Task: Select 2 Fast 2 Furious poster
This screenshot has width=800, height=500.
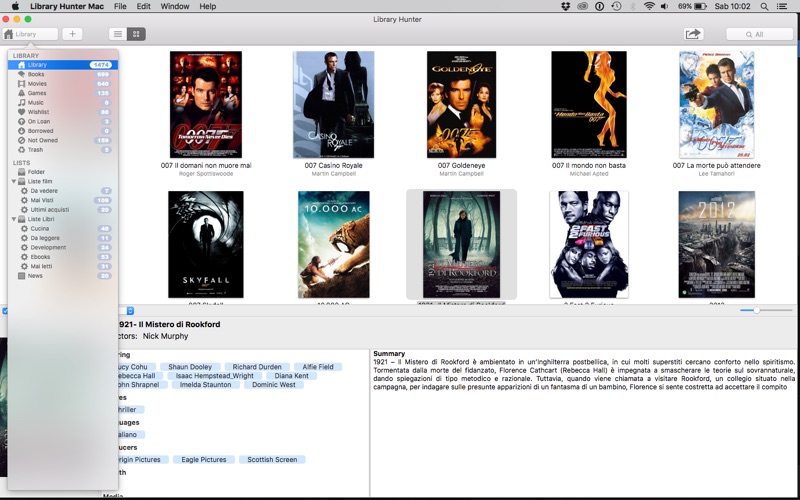Action: tap(589, 244)
